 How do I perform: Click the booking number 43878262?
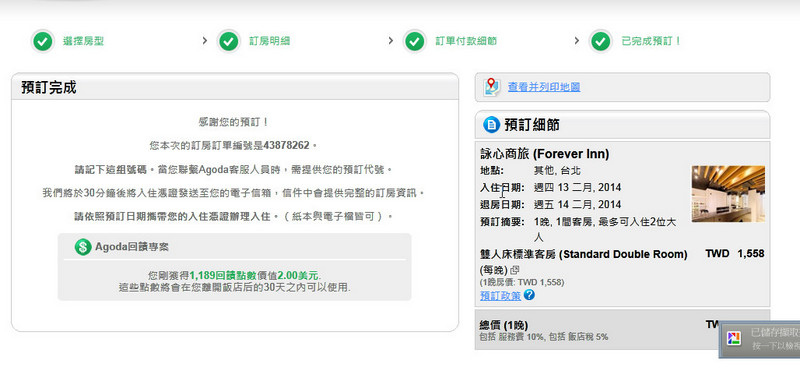(287, 145)
